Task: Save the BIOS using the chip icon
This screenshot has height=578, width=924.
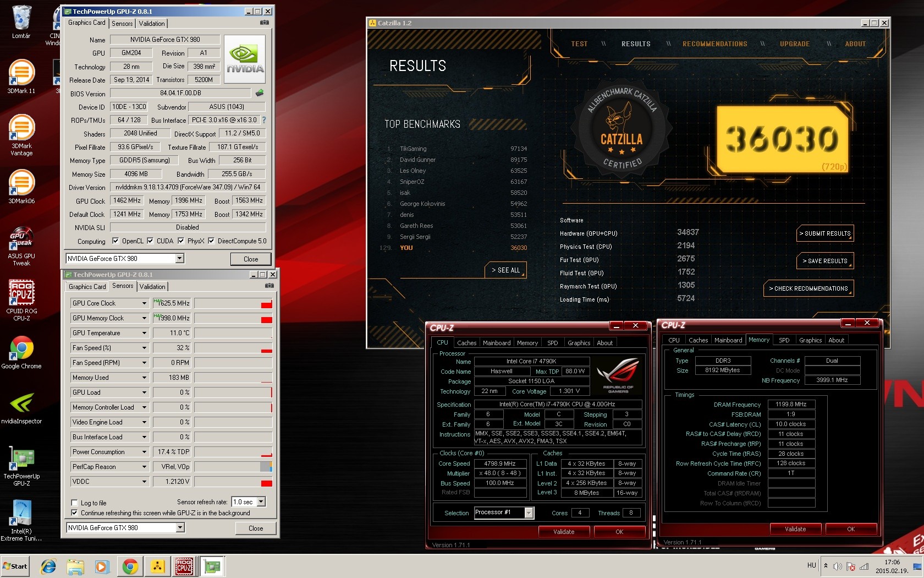Action: 260,93
